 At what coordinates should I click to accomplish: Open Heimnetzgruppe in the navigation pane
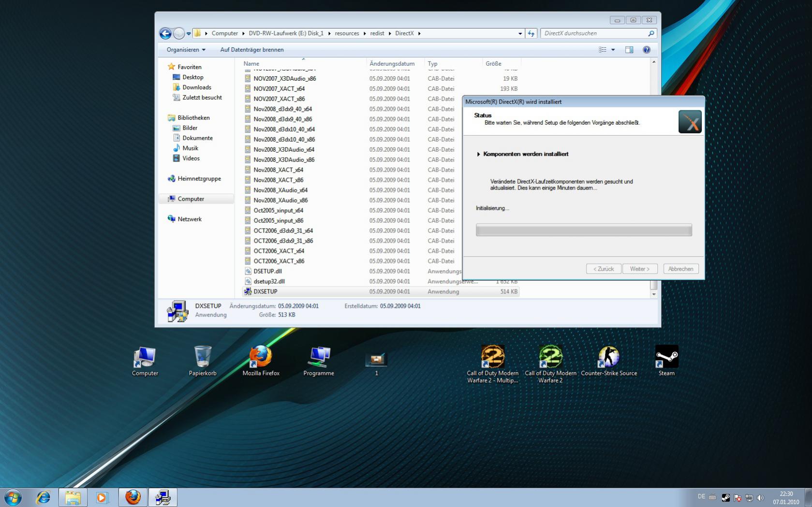pyautogui.click(x=199, y=179)
